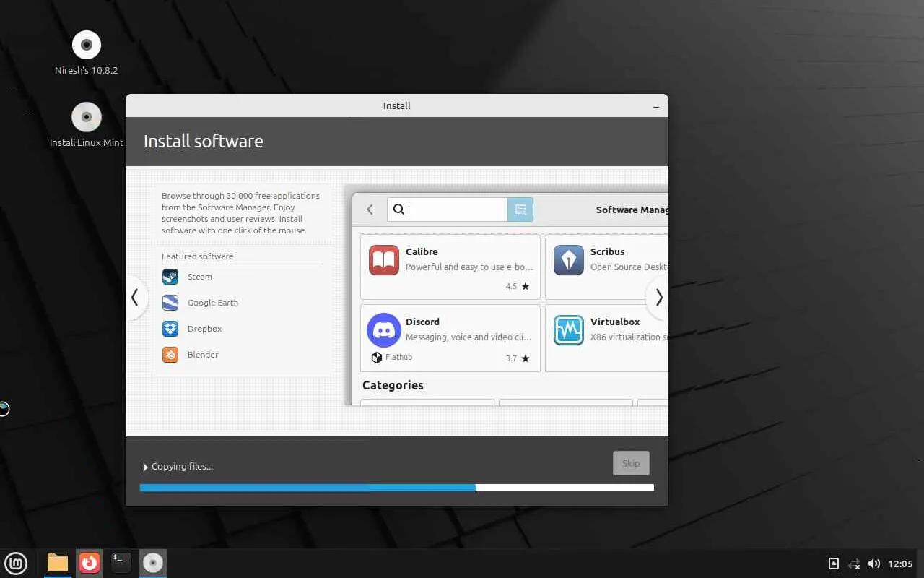Click the Dropbox label
The image size is (924, 578).
pos(205,329)
